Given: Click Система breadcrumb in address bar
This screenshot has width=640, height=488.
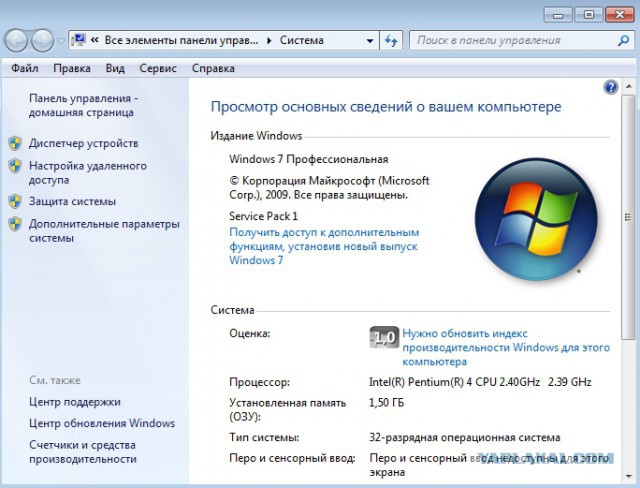Looking at the screenshot, I should (x=302, y=40).
